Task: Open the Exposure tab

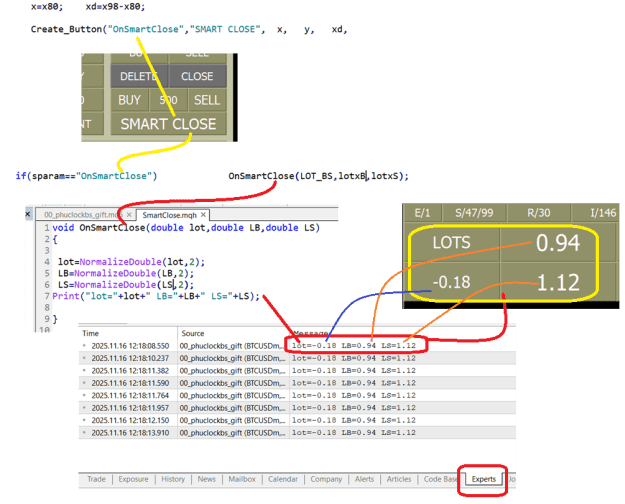Action: [133, 479]
